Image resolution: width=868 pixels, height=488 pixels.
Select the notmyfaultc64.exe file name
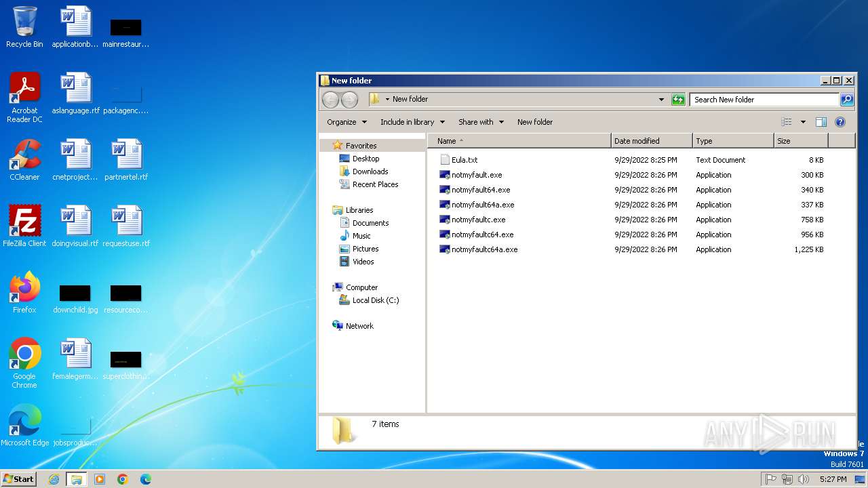coord(483,235)
